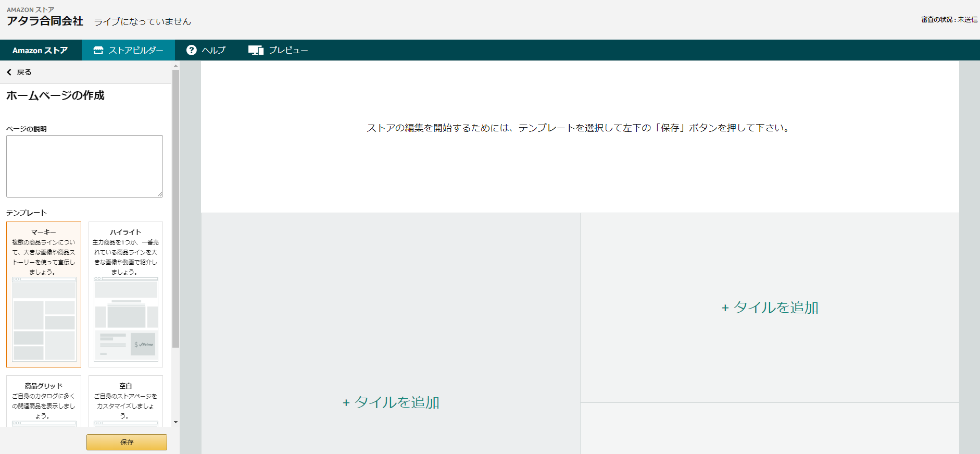Click the instruction text about selecting a template
This screenshot has width=980, height=454.
click(578, 128)
